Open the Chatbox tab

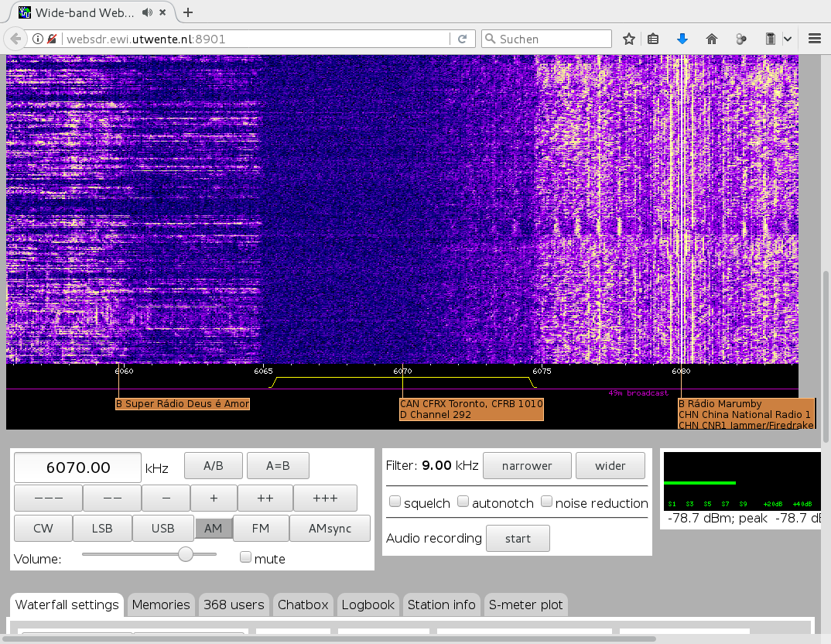tap(303, 605)
